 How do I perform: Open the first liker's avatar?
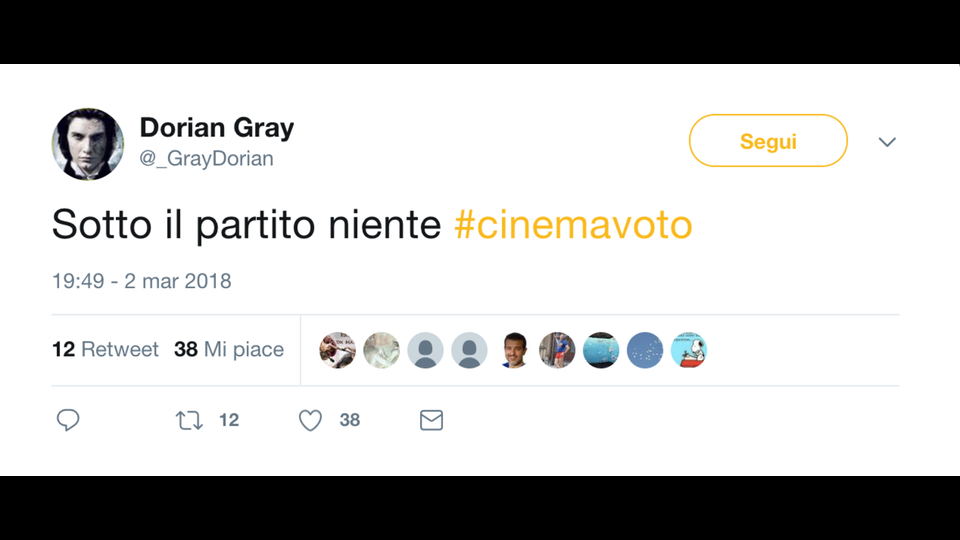337,350
